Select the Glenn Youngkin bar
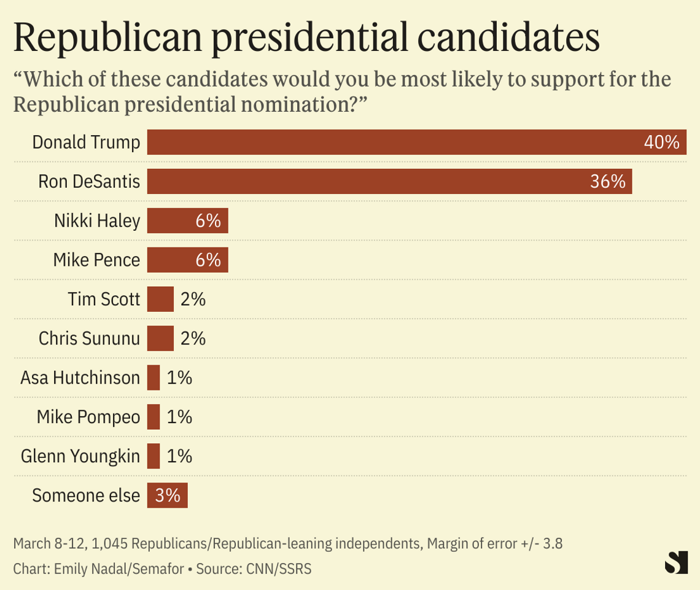The width and height of the screenshot is (700, 590). tap(154, 456)
